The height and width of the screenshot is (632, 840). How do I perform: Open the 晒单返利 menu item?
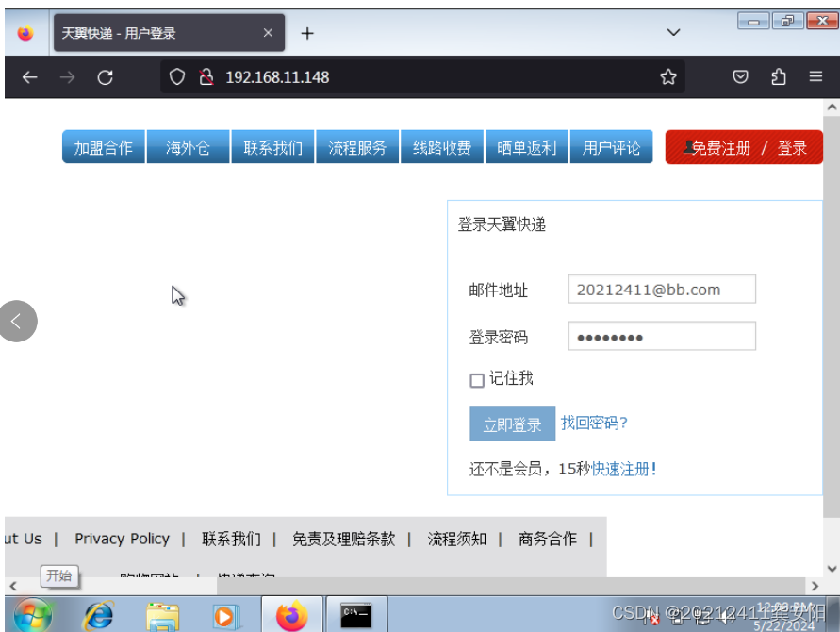pos(527,147)
